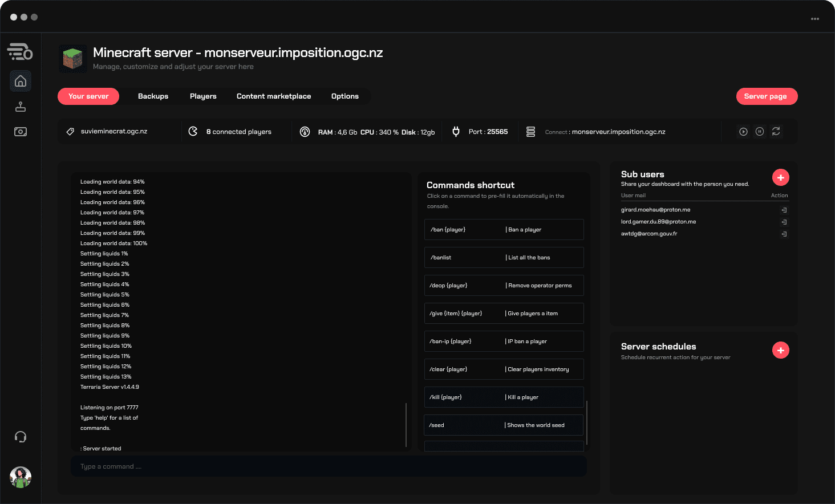Click the tag icon beside suvieminecrat.ogc.nz
The image size is (835, 504).
pyautogui.click(x=70, y=132)
